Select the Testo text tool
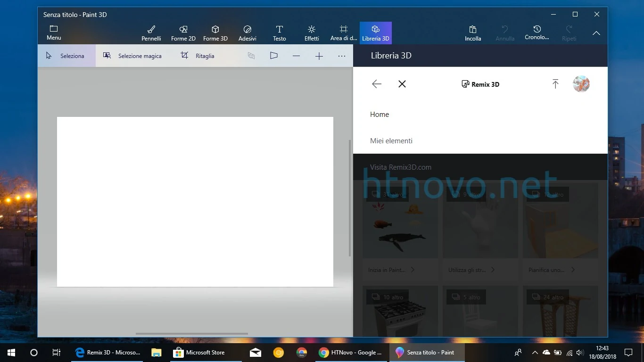644x362 pixels. [x=280, y=33]
